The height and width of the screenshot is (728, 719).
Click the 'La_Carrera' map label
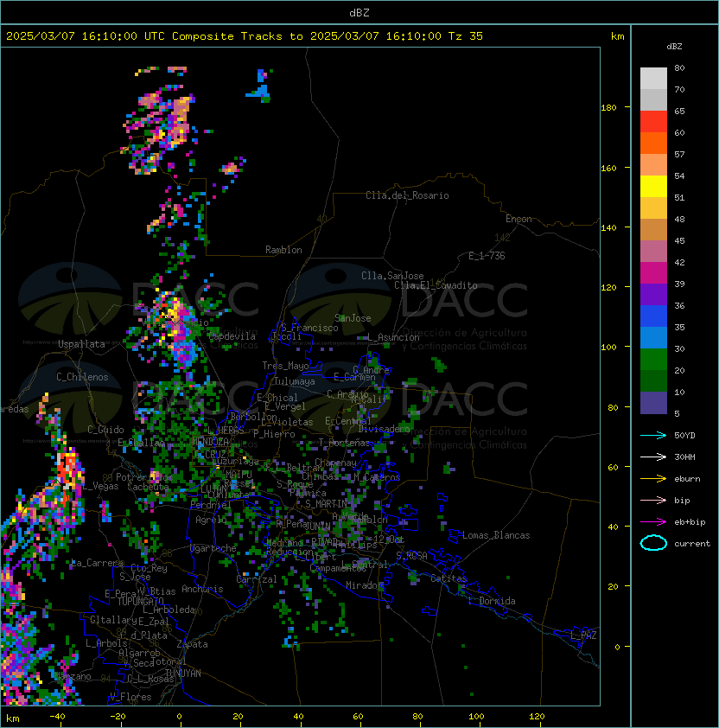tap(98, 563)
